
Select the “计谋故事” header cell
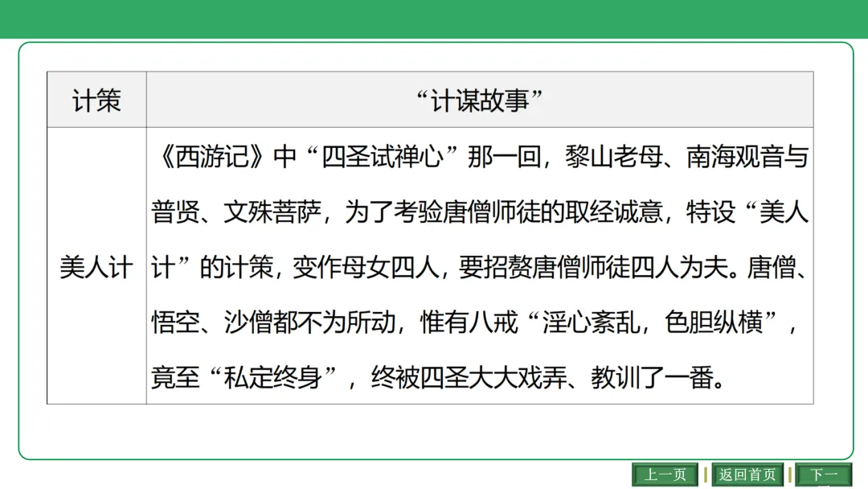click(x=480, y=100)
